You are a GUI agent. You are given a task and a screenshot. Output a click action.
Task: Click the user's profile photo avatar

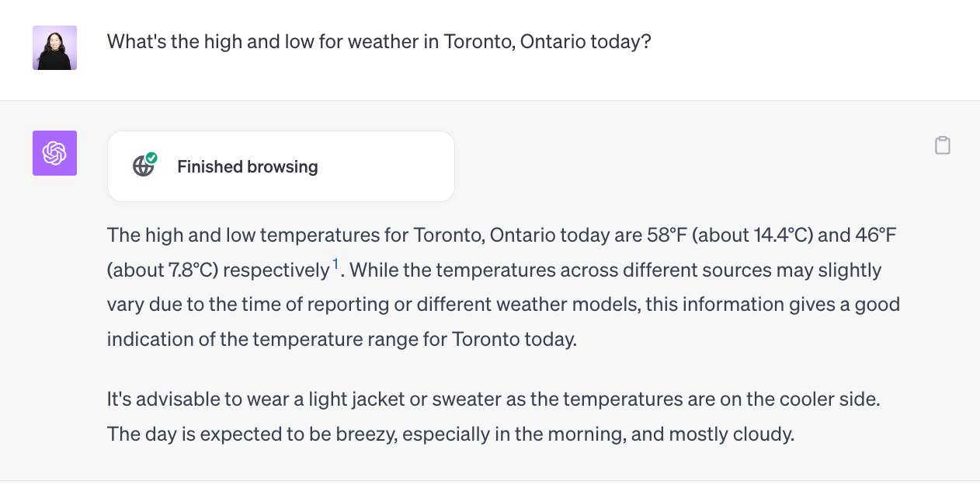point(54,48)
